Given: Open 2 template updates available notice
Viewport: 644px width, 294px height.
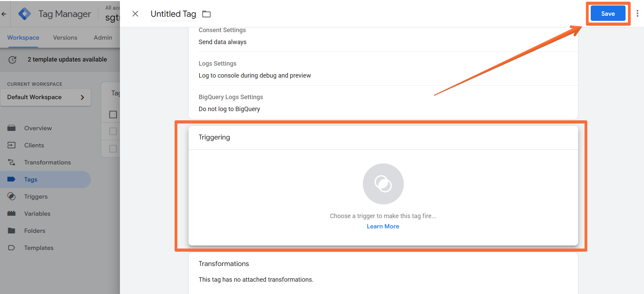Looking at the screenshot, I should (67, 59).
